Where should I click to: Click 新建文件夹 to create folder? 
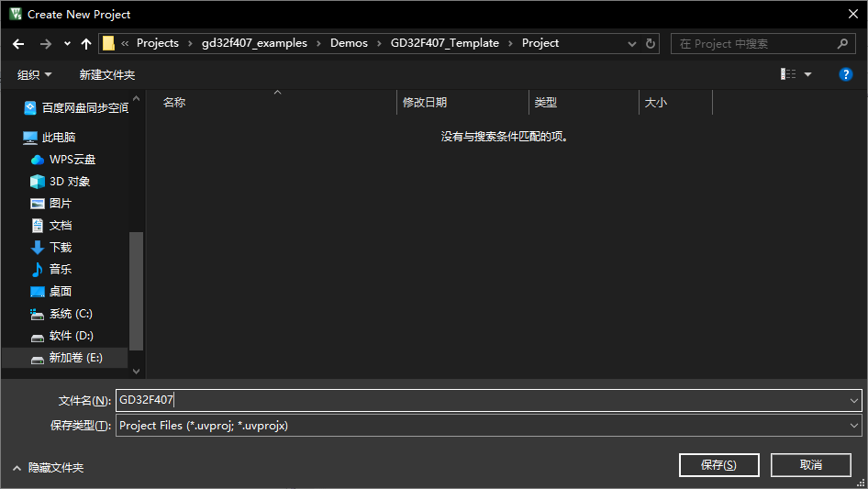[x=106, y=74]
